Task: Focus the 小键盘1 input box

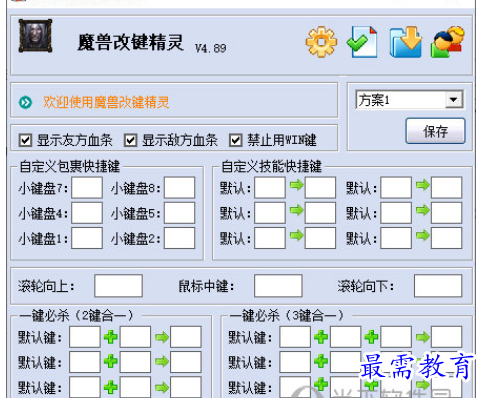Action: [87, 238]
